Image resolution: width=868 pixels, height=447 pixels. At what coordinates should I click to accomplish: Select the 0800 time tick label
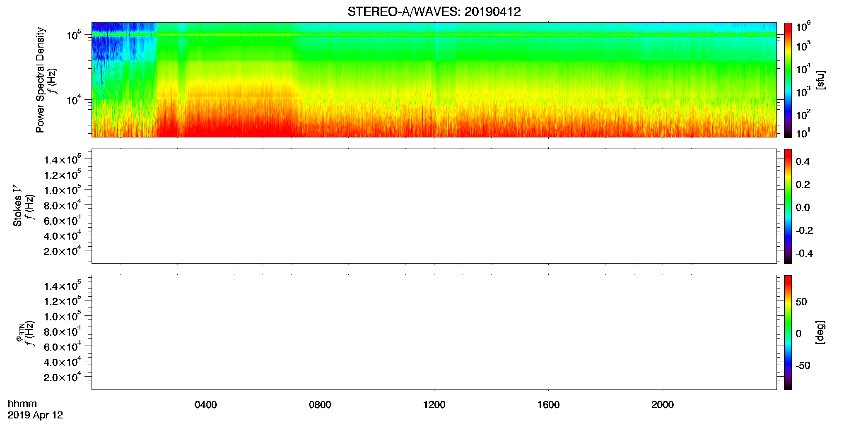pyautogui.click(x=320, y=405)
